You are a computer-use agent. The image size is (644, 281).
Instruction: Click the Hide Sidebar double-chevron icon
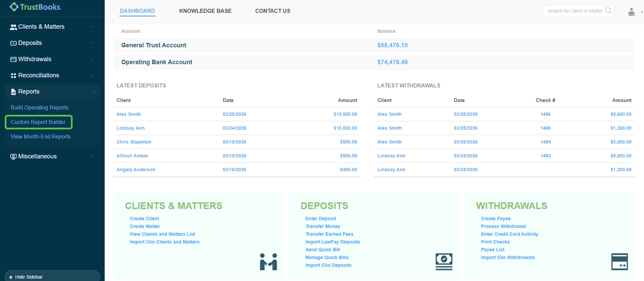tap(11, 277)
